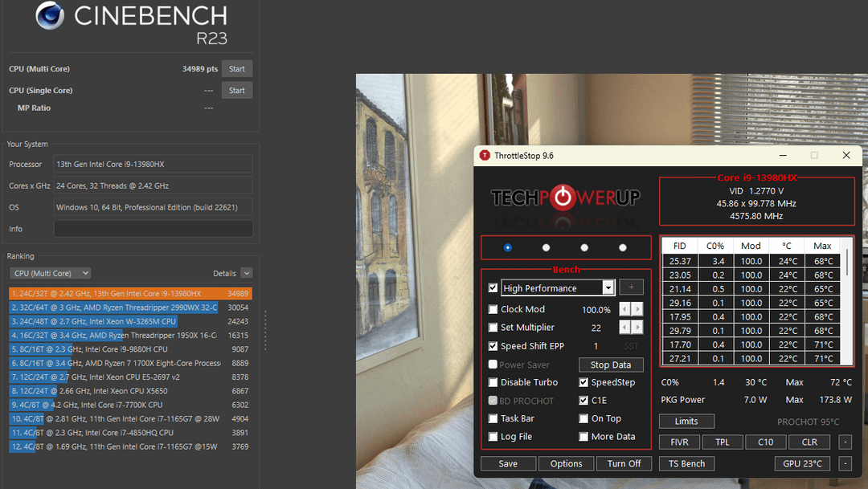The width and height of the screenshot is (868, 489).
Task: Select ranking row 1 Intel Core i9-13980HX
Action: point(131,294)
